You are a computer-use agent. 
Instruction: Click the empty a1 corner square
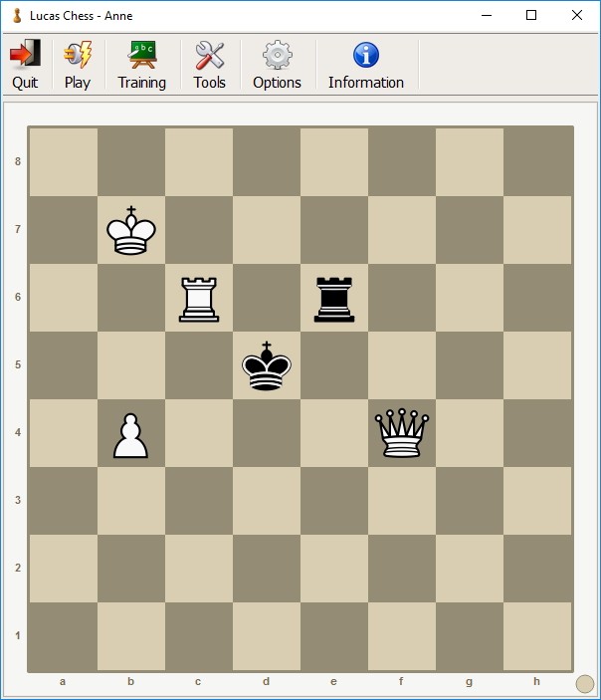point(64,637)
